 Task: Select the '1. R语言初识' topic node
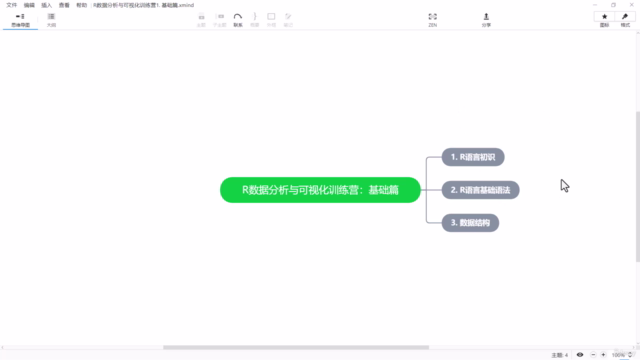(x=473, y=157)
